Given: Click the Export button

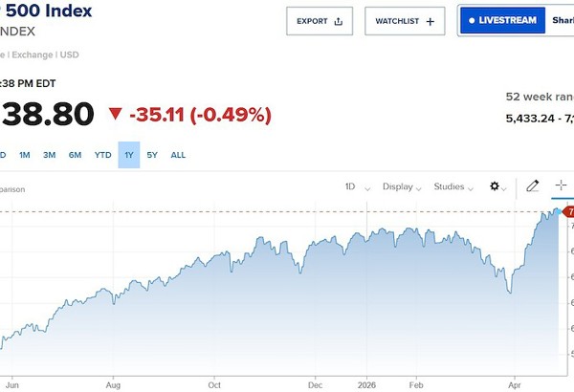Looking at the screenshot, I should pyautogui.click(x=320, y=21).
